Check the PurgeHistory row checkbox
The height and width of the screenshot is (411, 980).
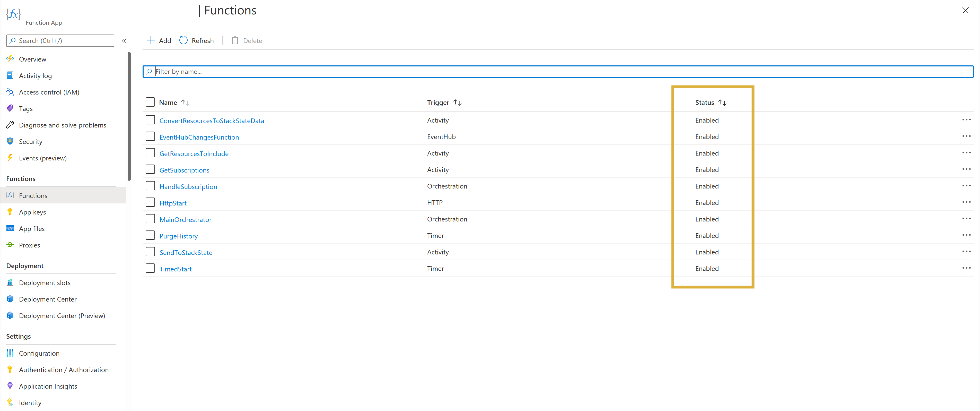tap(150, 235)
